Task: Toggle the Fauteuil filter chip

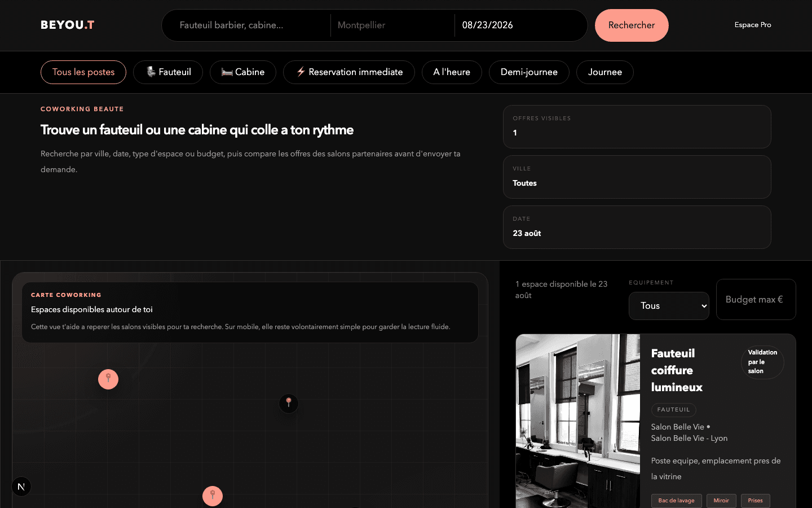Action: [168, 72]
